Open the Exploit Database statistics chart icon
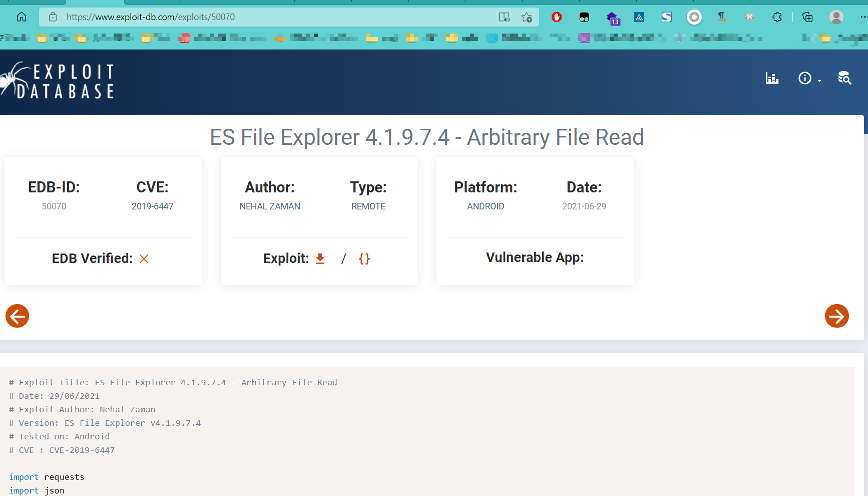 click(772, 78)
